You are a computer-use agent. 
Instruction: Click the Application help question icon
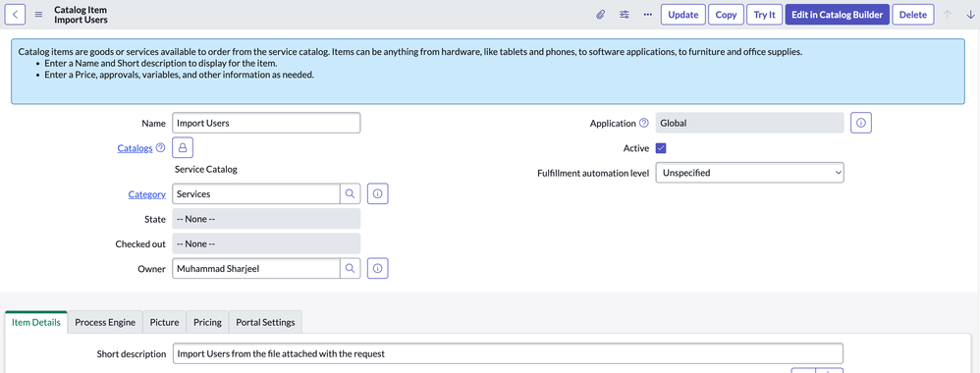coord(644,123)
